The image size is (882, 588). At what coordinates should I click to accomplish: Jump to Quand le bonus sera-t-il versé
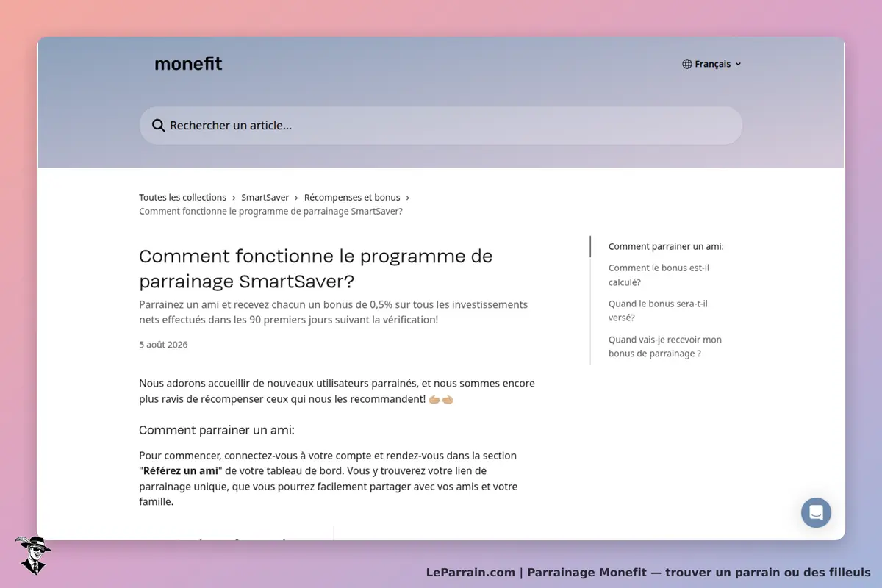click(x=658, y=310)
